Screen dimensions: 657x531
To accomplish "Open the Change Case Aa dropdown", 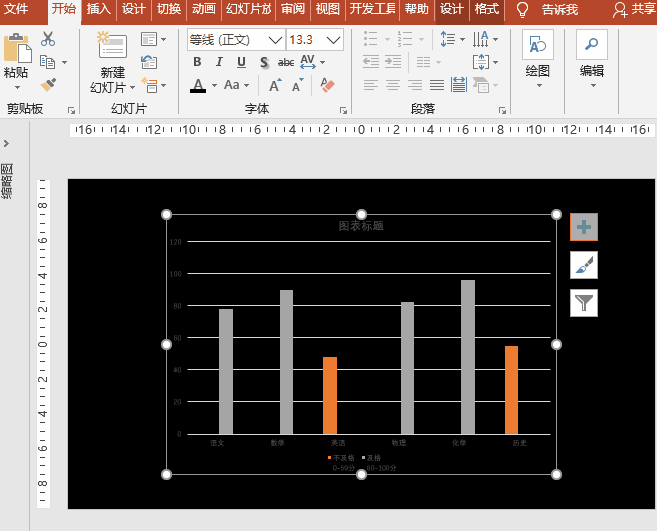I will (x=237, y=85).
